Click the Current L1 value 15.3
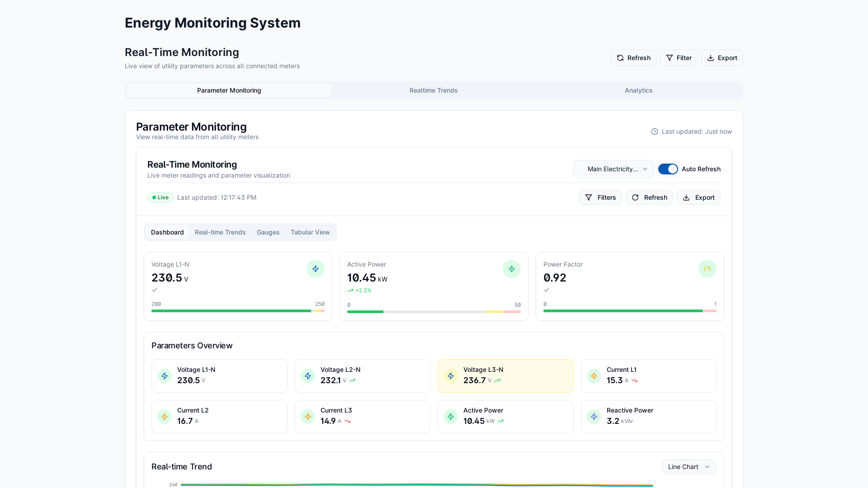This screenshot has width=868, height=488. coord(614,380)
